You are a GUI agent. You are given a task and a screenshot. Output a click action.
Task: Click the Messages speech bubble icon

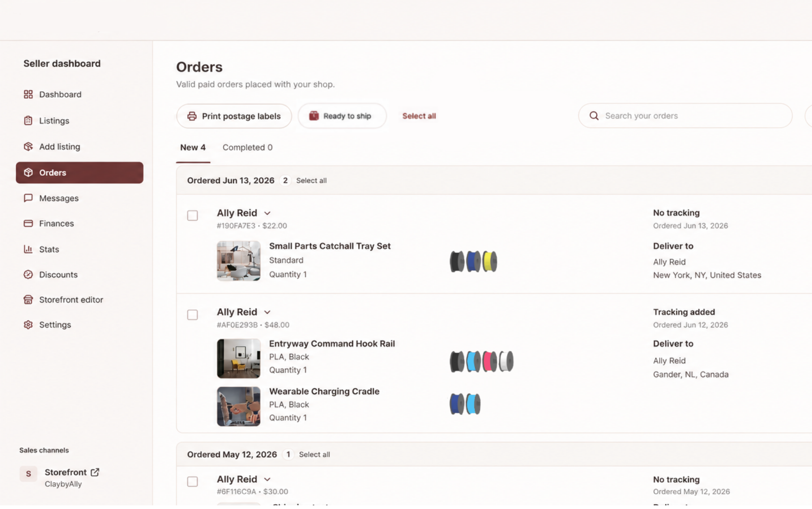[x=28, y=198]
